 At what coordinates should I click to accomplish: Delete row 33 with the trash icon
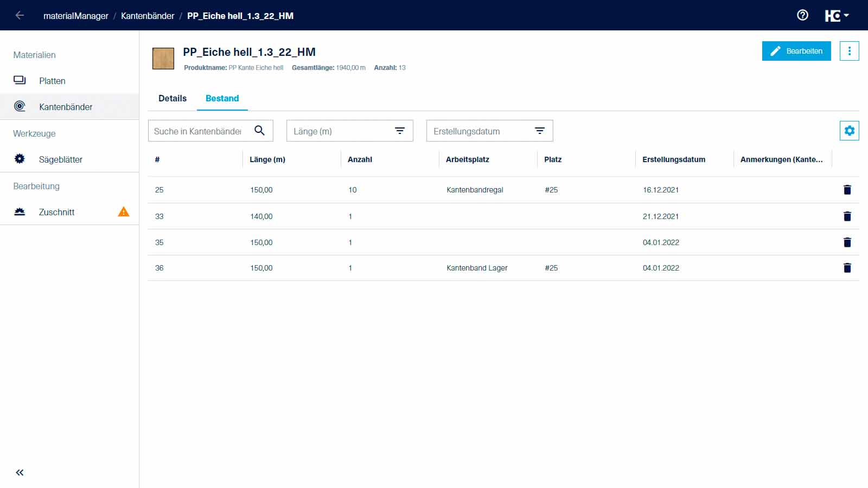coord(847,216)
